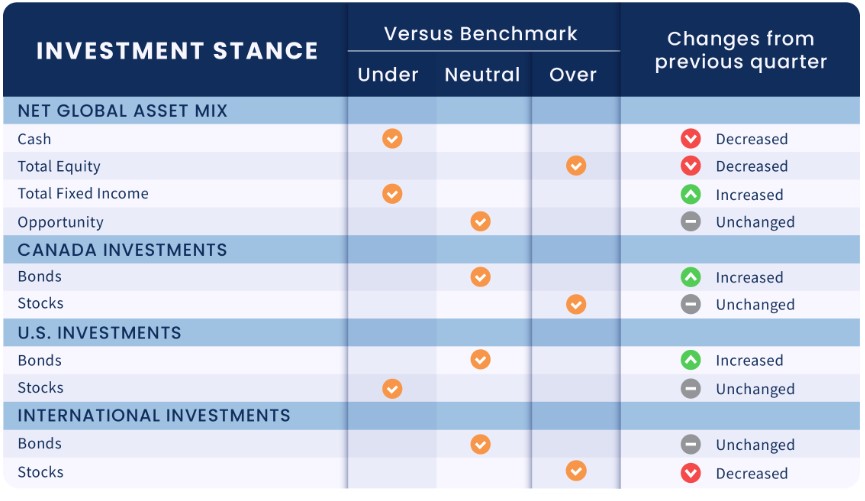Click green Increased icon for Canada Bonds
The height and width of the screenshot is (501, 865).
click(691, 278)
